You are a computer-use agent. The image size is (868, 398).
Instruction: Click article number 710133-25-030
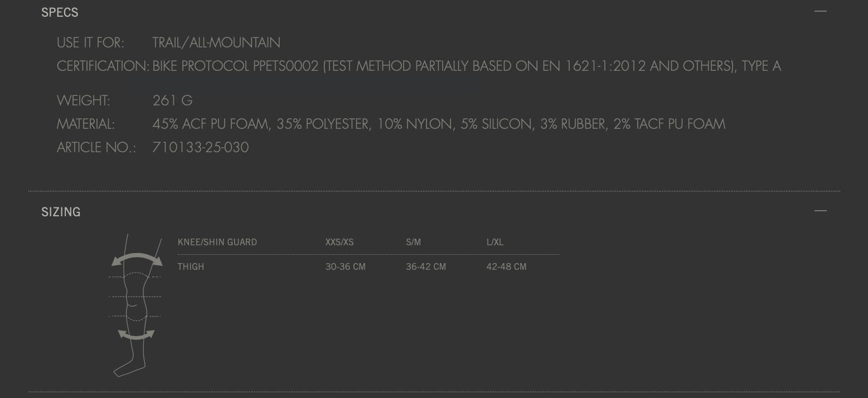(201, 147)
